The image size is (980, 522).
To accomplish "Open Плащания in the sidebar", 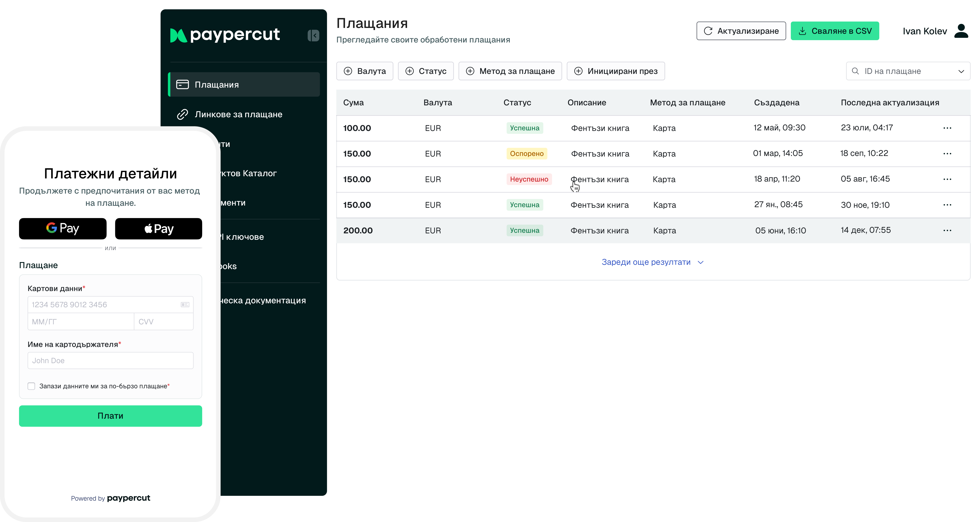I will click(244, 84).
